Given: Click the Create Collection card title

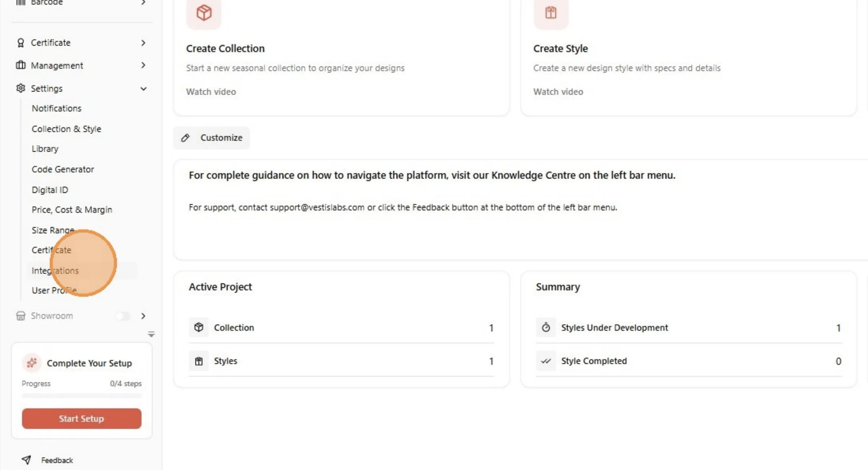Looking at the screenshot, I should point(225,48).
